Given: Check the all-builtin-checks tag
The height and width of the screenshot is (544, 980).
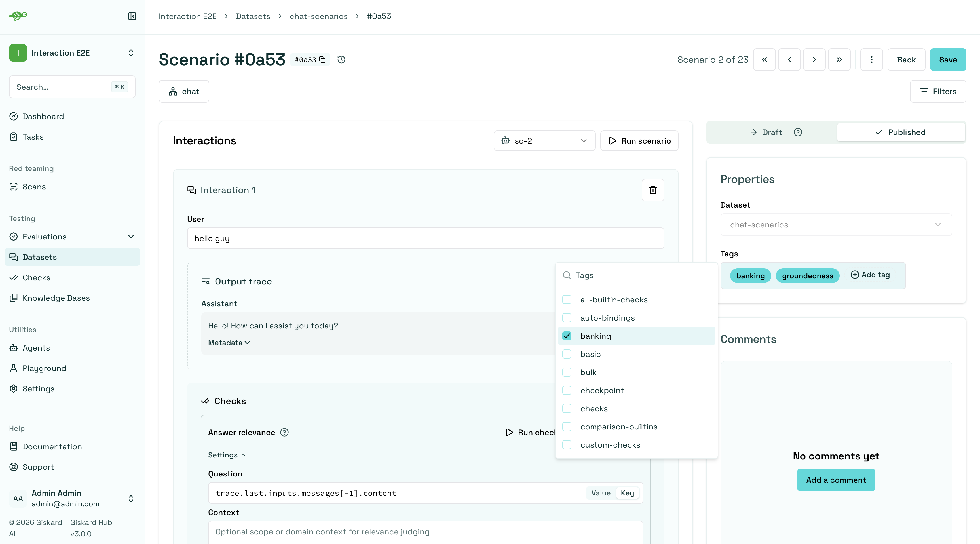Looking at the screenshot, I should [567, 300].
